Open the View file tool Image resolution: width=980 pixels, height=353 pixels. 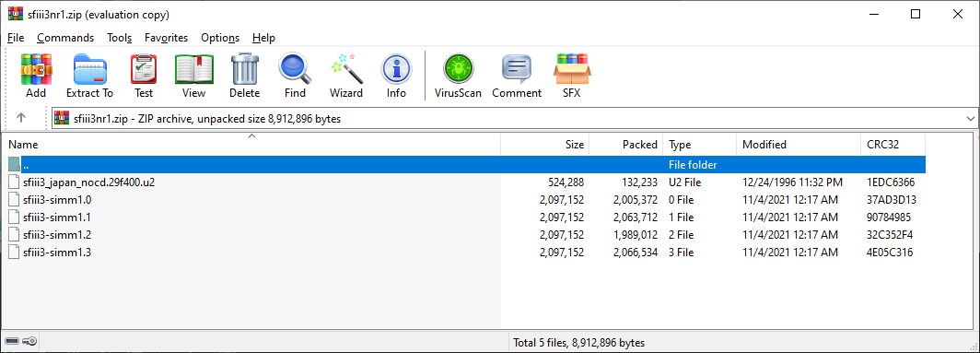tap(193, 76)
